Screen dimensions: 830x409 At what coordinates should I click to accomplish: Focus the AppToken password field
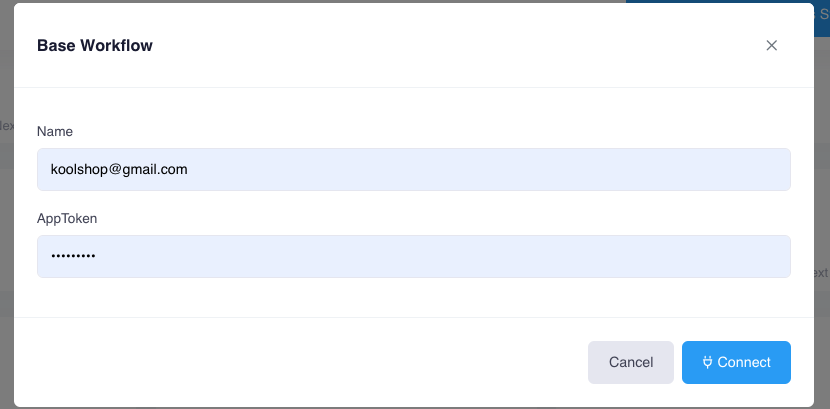(413, 256)
